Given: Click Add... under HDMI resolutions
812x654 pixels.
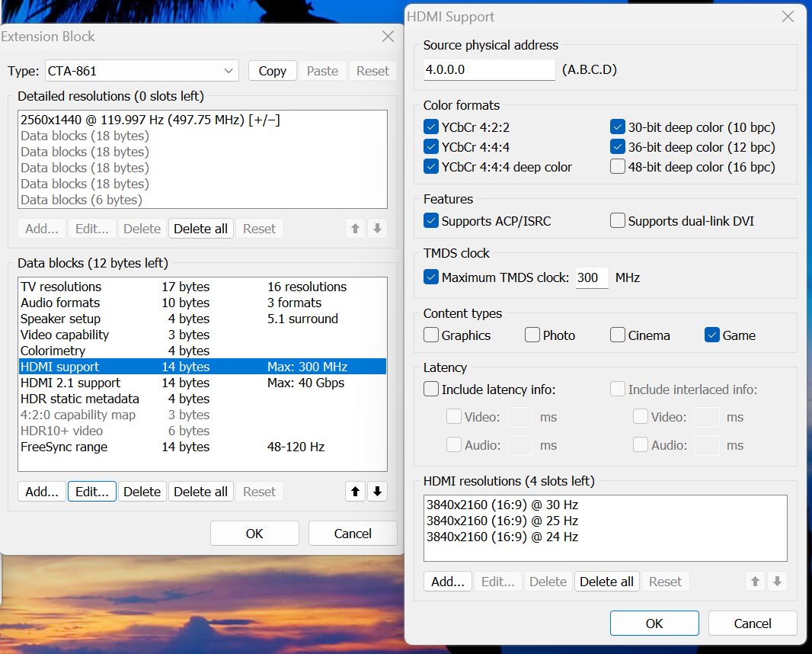Looking at the screenshot, I should tap(448, 582).
